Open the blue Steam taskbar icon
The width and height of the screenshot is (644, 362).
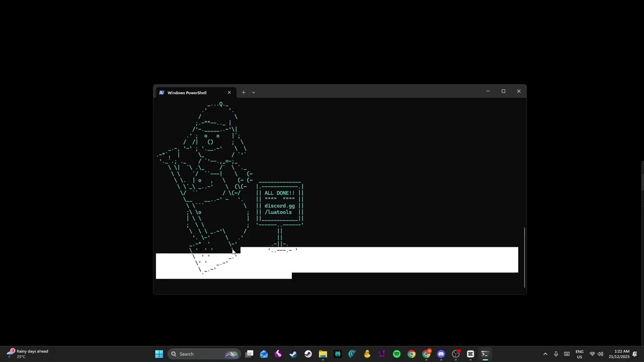tap(293, 354)
